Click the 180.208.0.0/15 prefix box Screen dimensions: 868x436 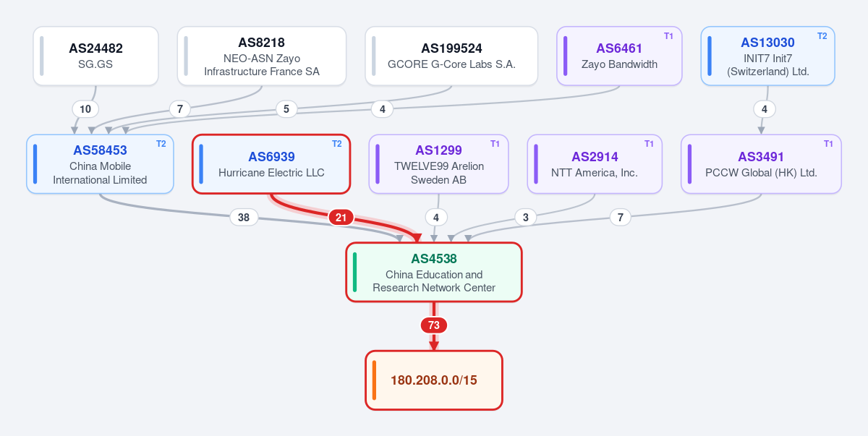coord(434,380)
